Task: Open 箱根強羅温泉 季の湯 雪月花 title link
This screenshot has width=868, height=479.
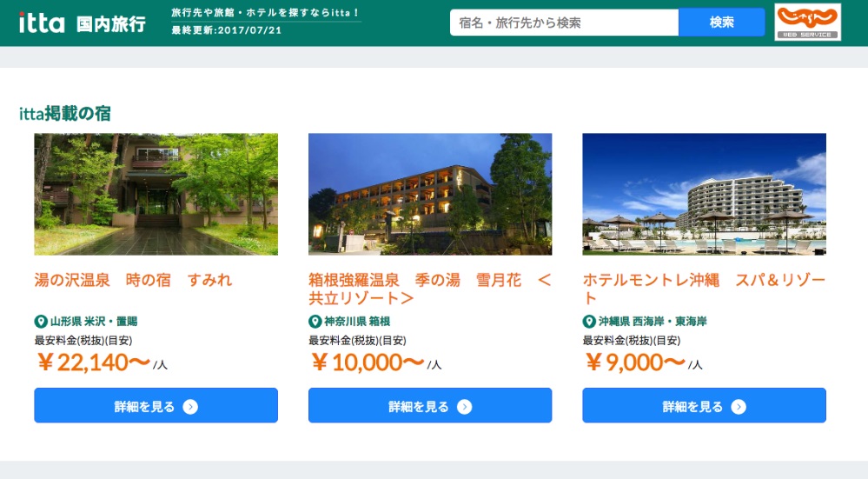Action: click(x=429, y=289)
